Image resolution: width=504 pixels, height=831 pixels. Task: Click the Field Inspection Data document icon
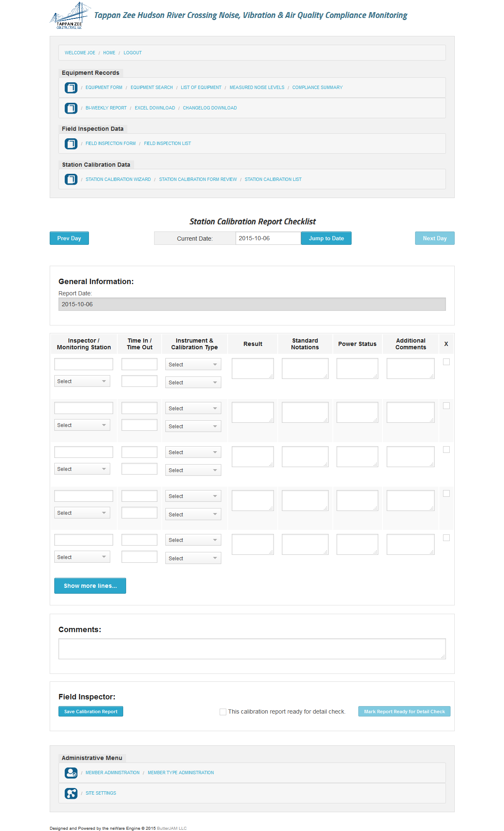[71, 144]
